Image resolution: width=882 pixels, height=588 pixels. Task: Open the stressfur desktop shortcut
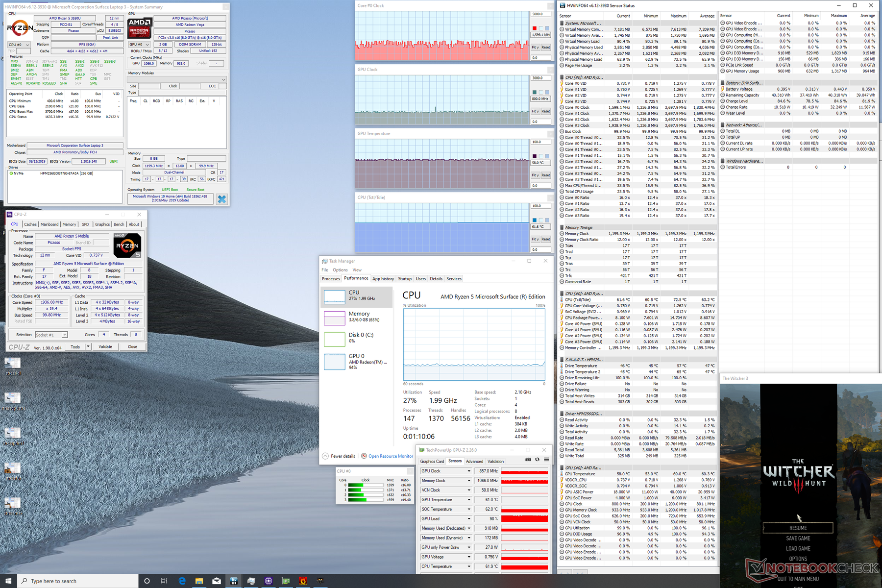coord(13,471)
